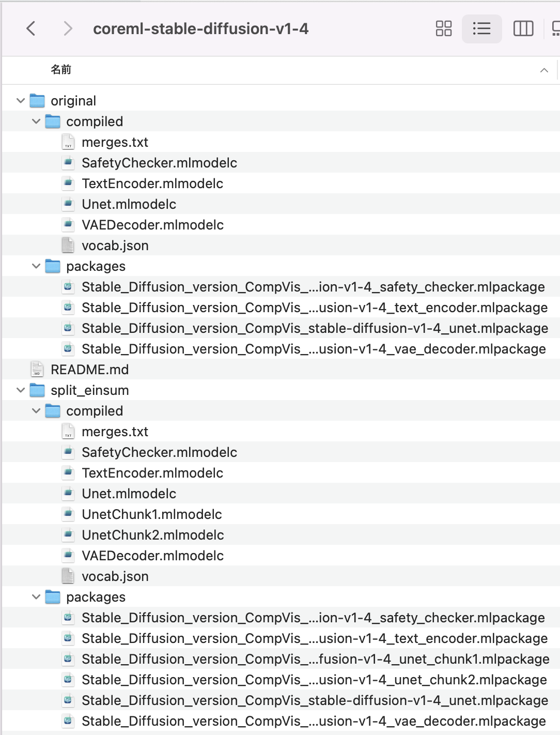Go back with the left arrow button

tap(31, 28)
